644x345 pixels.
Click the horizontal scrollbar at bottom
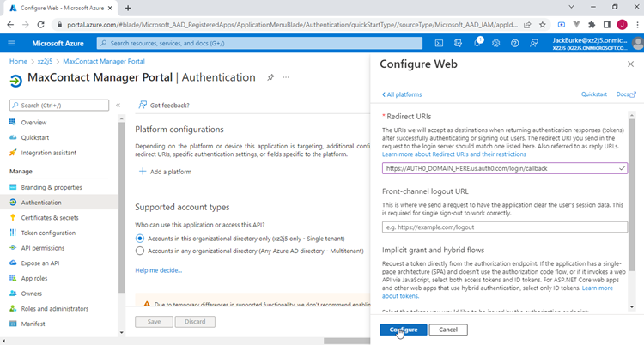(347, 341)
